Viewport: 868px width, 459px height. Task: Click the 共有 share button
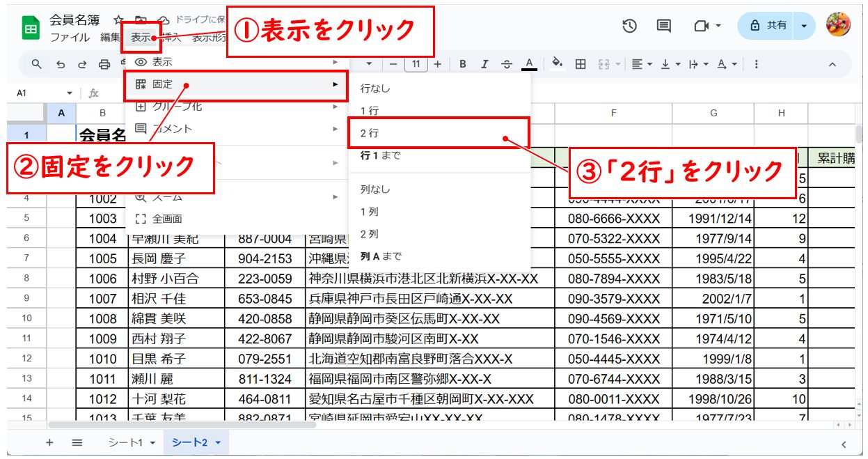[769, 26]
